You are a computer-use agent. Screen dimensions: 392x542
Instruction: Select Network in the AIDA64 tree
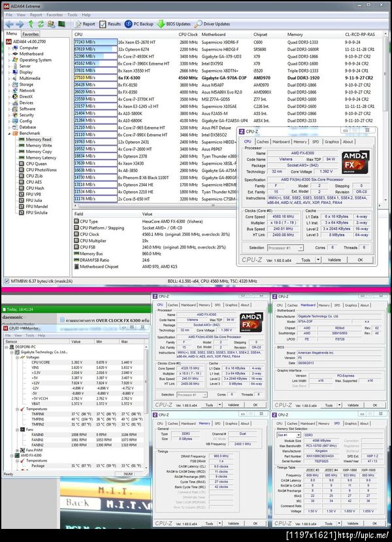(27, 90)
